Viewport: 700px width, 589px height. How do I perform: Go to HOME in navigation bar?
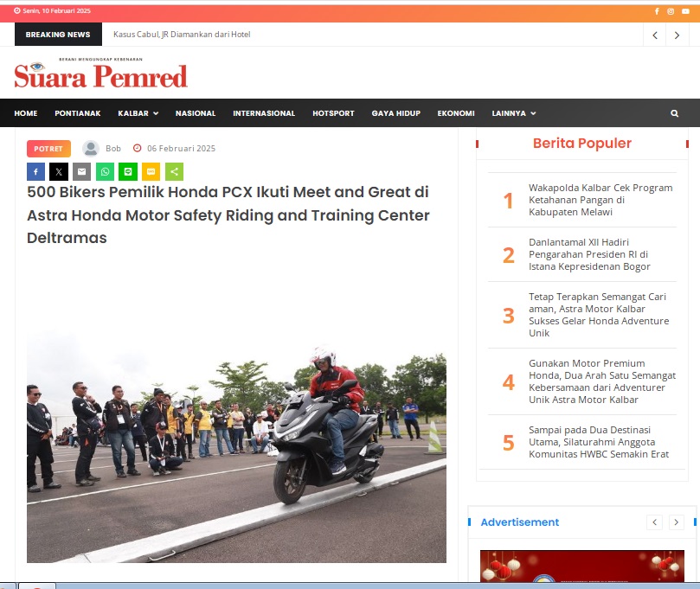(x=26, y=113)
